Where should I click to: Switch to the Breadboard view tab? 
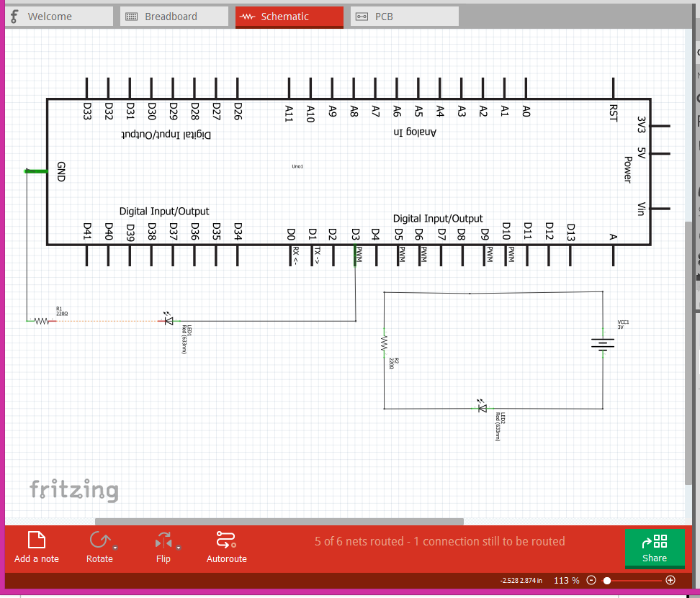click(x=173, y=15)
